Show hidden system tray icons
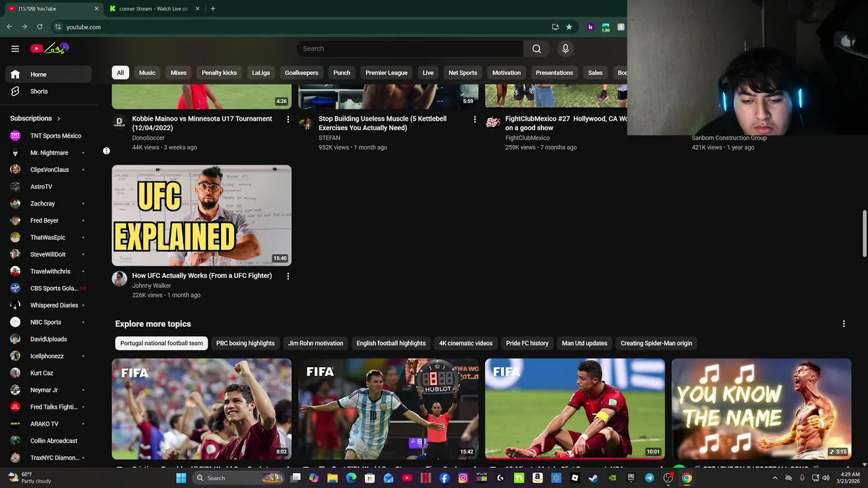This screenshot has height=488, width=868. pos(775,478)
